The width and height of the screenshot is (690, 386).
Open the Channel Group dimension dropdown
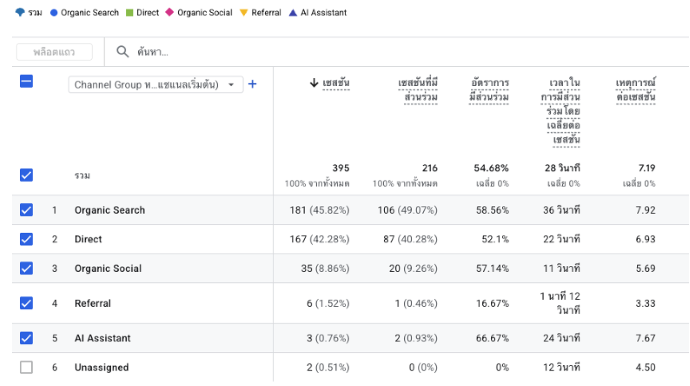tap(155, 85)
